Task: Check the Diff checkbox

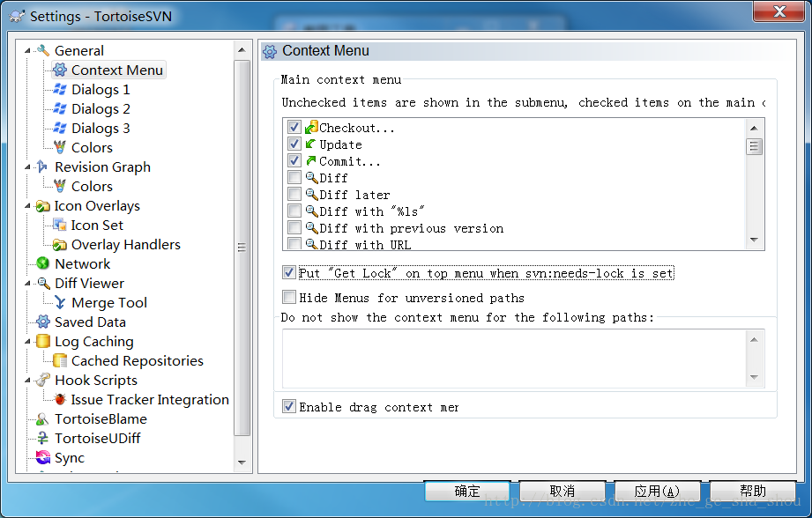Action: (x=294, y=177)
